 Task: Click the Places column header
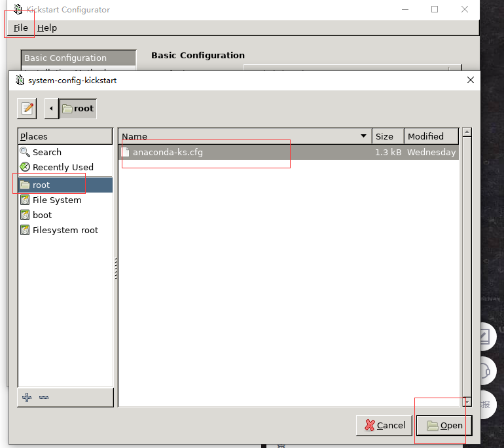[65, 136]
